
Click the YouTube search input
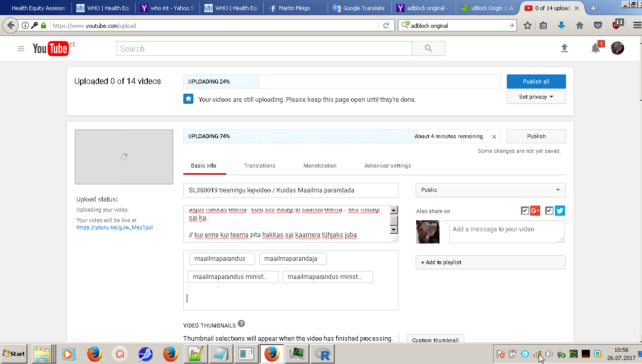pyautogui.click(x=264, y=49)
